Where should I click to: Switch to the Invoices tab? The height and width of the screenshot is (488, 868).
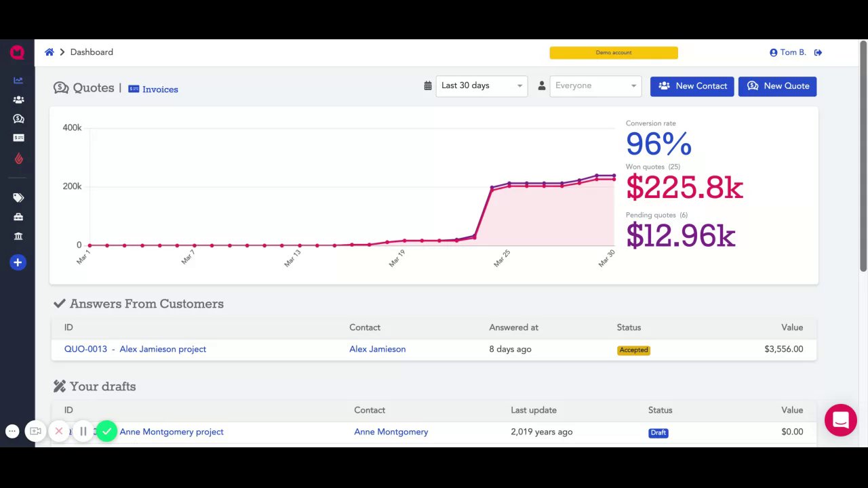coord(154,89)
